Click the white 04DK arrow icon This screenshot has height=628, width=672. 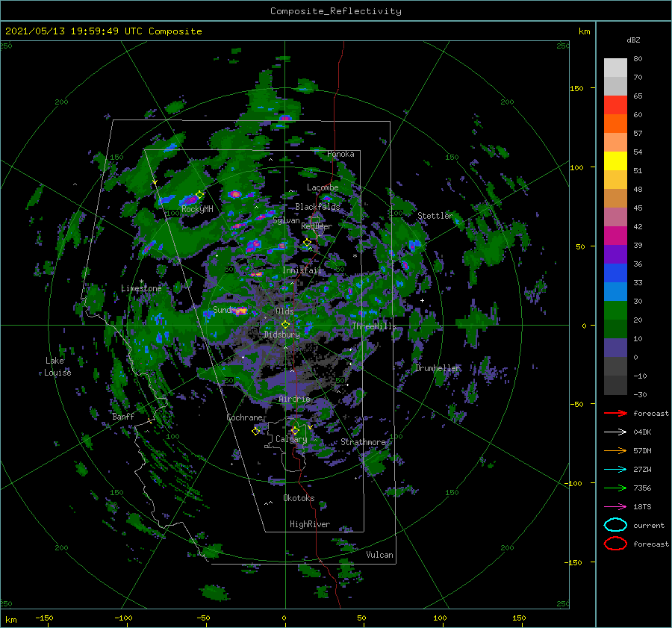coord(615,432)
